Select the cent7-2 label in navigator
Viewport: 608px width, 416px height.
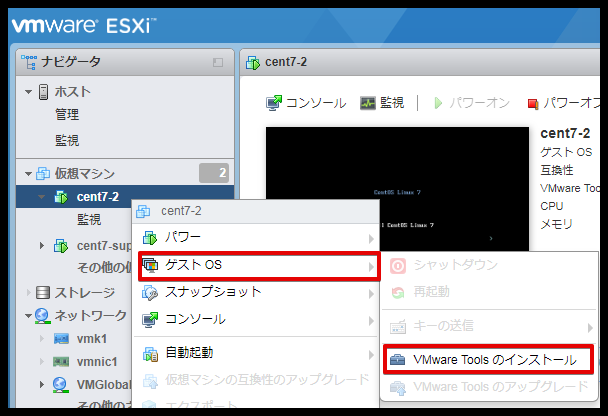pos(98,197)
